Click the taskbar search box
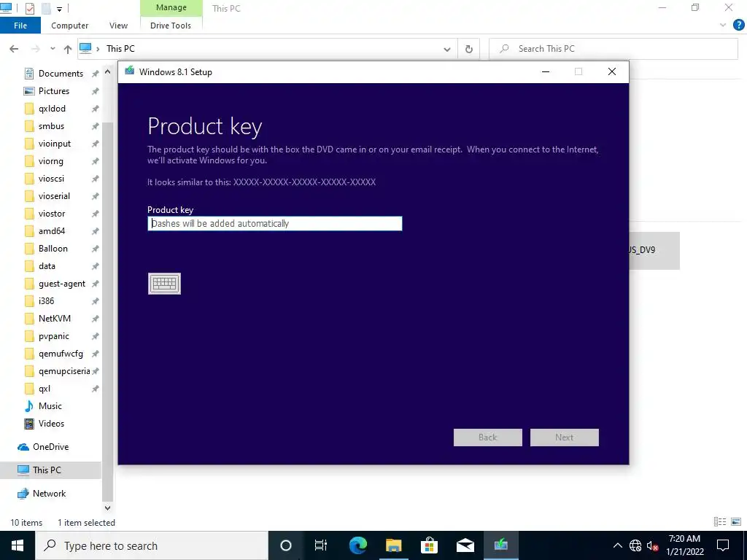 [152, 545]
